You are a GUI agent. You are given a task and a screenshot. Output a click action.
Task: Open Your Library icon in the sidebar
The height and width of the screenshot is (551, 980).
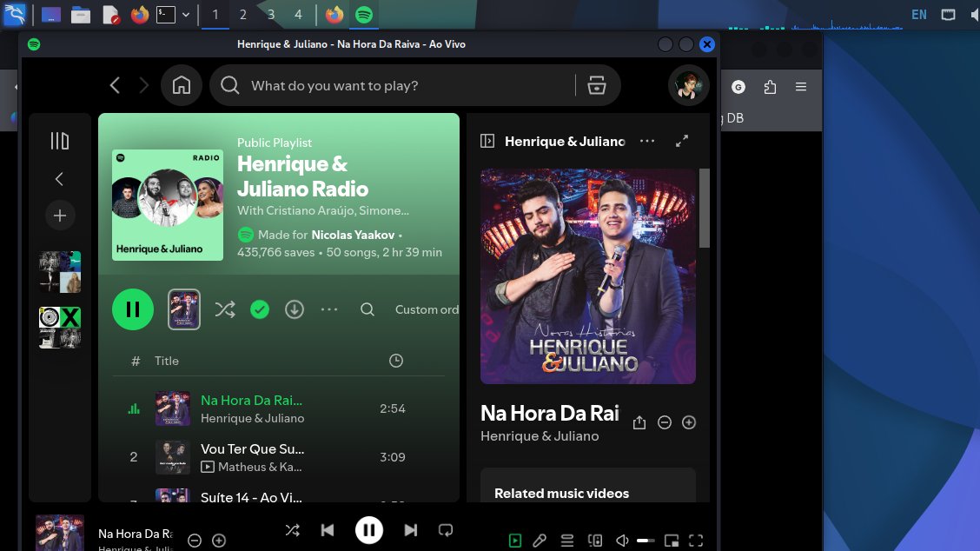point(60,141)
